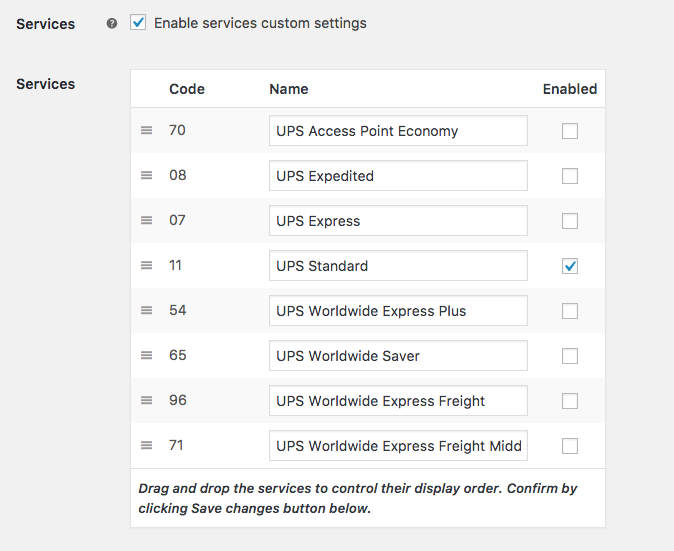This screenshot has height=551, width=674.
Task: Click the Name column header
Action: (289, 89)
